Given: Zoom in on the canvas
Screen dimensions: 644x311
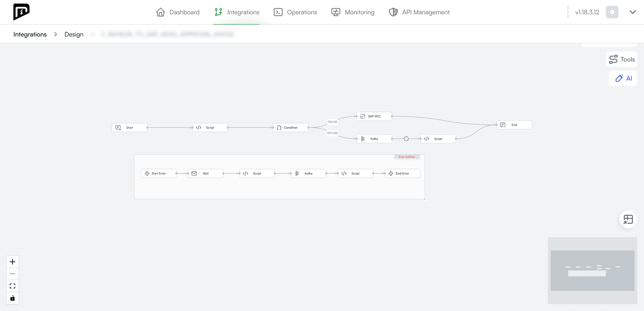Looking at the screenshot, I should click(12, 262).
